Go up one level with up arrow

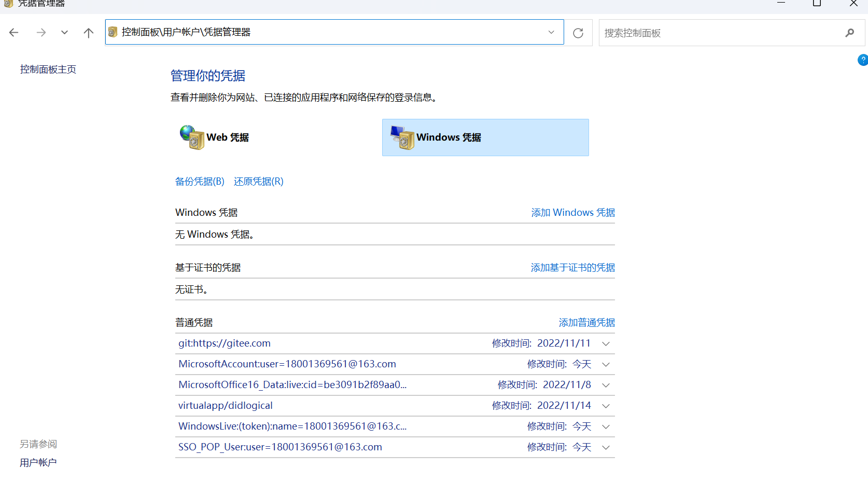coord(89,33)
